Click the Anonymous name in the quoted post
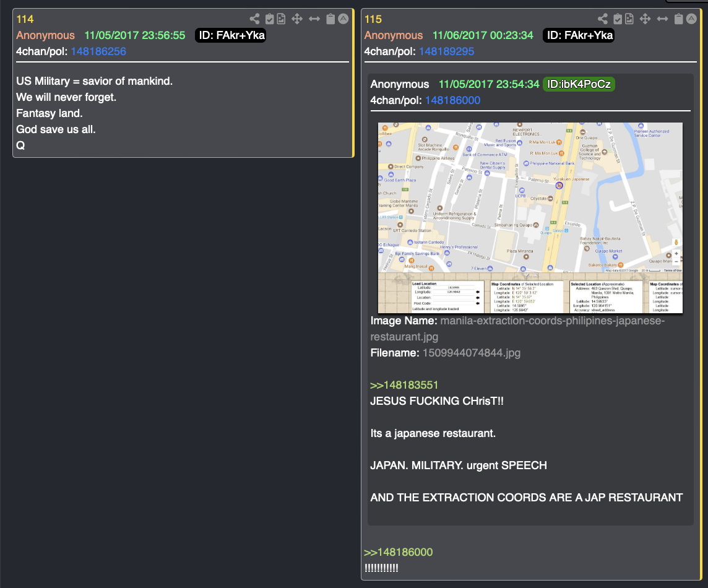Screen dimensions: 708x588 click(x=400, y=84)
